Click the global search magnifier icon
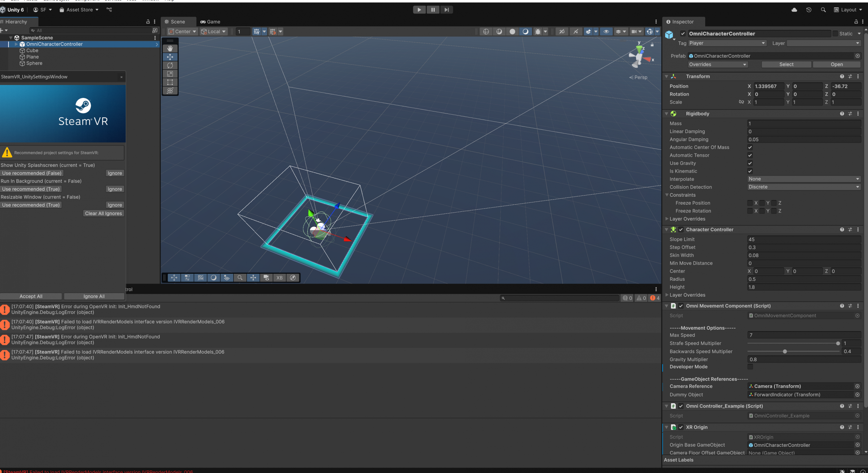The width and height of the screenshot is (868, 473). (823, 10)
